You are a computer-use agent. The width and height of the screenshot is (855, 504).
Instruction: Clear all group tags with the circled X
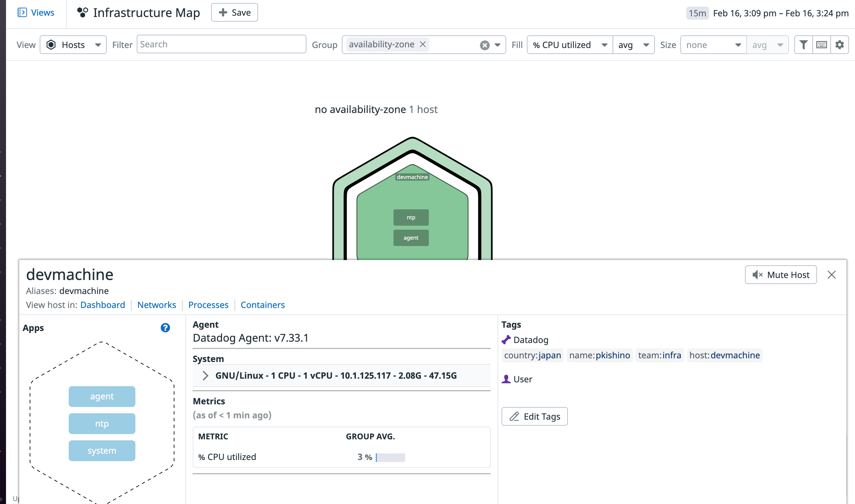pos(485,45)
